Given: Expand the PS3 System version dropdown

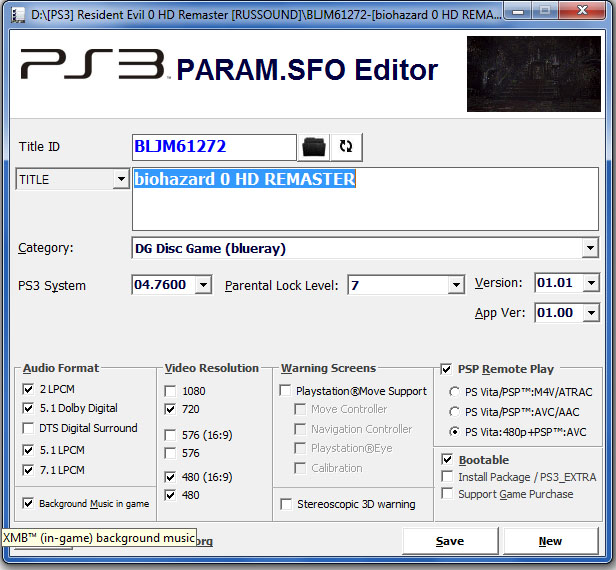Looking at the screenshot, I should pyautogui.click(x=203, y=285).
